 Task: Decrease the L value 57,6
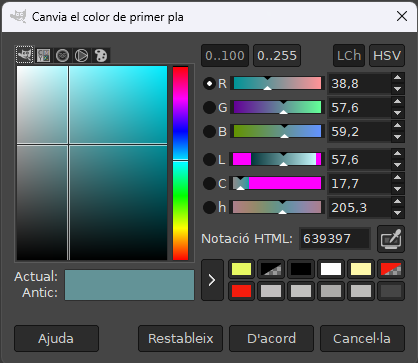397,165
